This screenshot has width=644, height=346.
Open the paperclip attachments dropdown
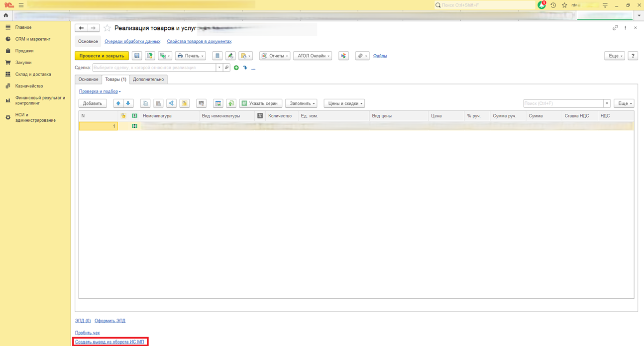362,56
